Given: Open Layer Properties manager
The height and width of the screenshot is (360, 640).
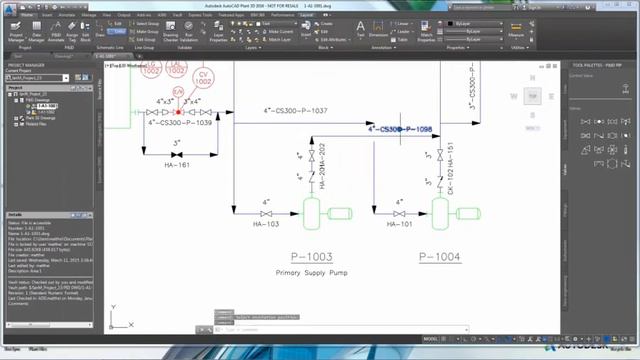Looking at the screenshot, I should (x=218, y=31).
